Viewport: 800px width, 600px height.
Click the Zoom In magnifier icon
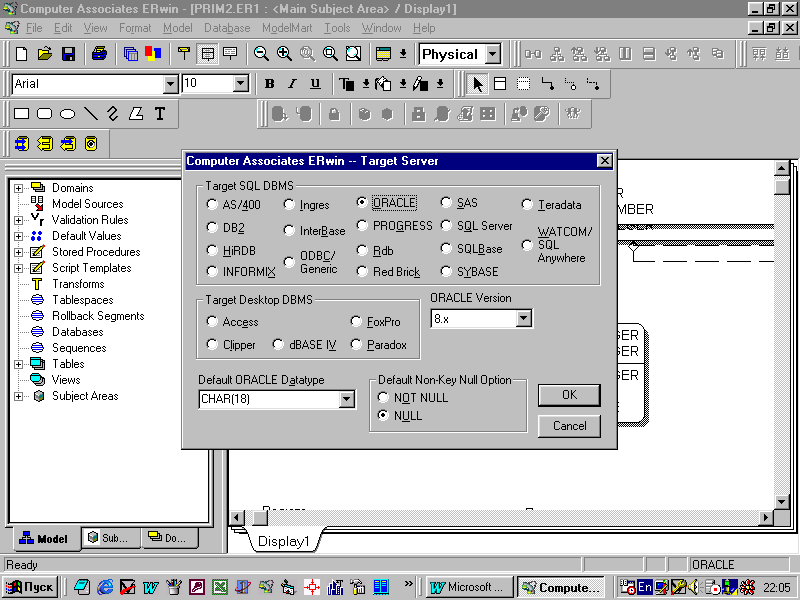coord(284,54)
